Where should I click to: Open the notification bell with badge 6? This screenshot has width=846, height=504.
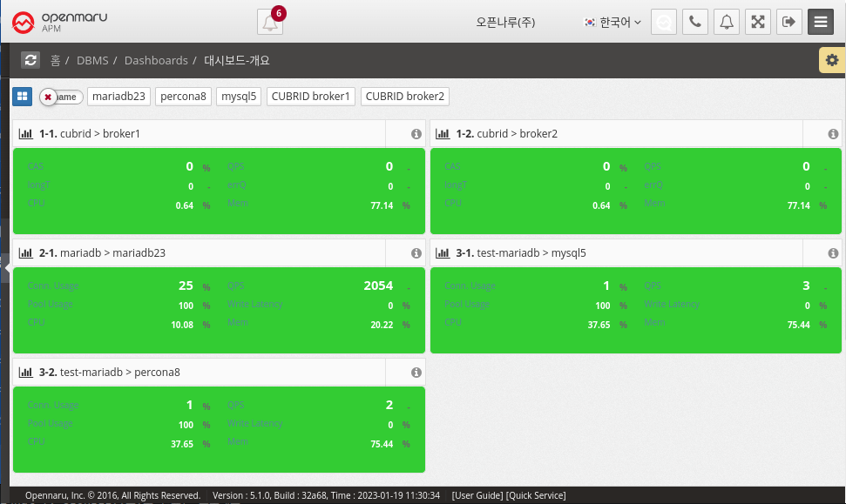tap(270, 23)
